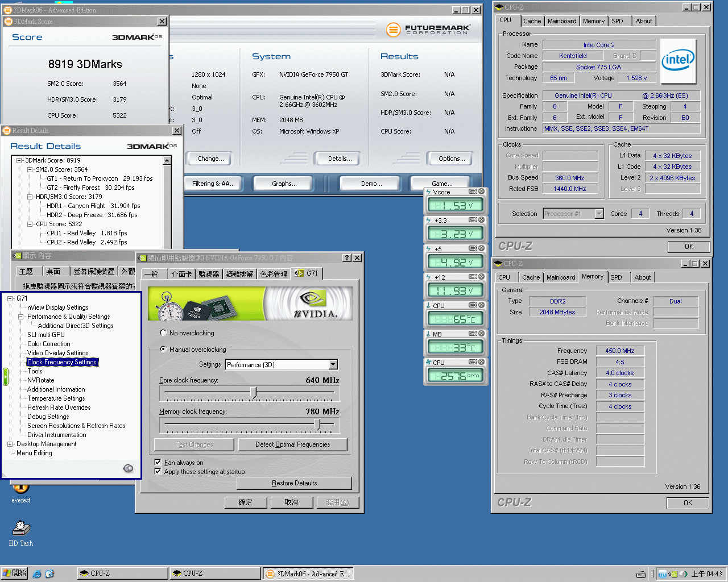Image resolution: width=728 pixels, height=582 pixels.
Task: Click the NVIDIA system tray icon
Action: pos(673,574)
